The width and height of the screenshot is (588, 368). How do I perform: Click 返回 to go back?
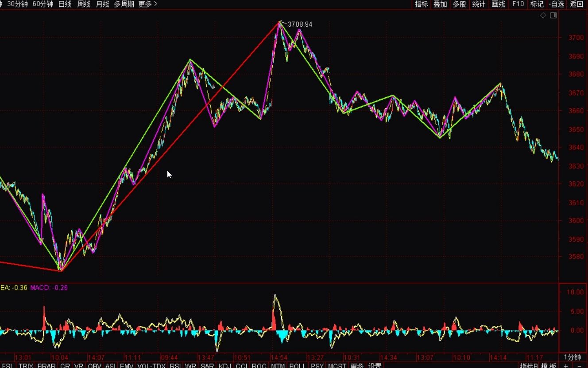[x=576, y=4]
